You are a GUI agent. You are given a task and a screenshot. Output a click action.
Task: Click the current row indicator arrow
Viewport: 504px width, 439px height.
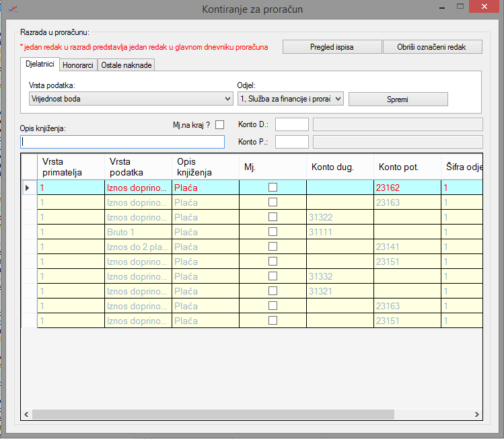[x=27, y=188]
